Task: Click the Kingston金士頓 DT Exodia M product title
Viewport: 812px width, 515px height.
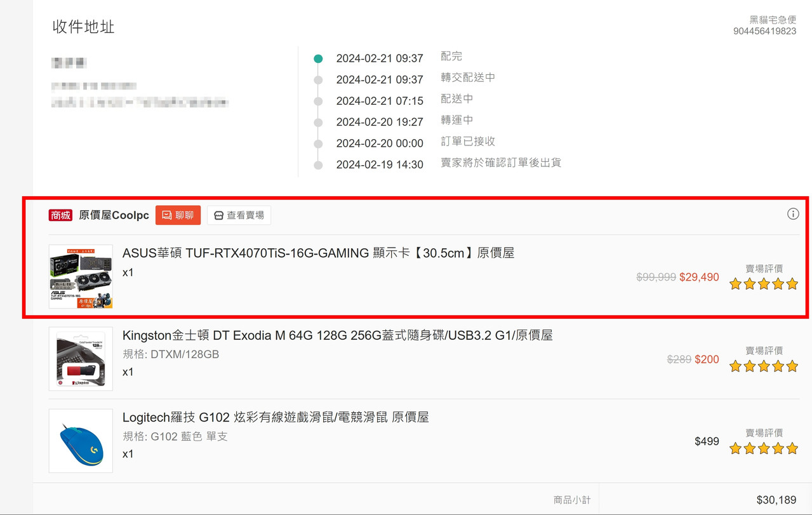Action: 337,335
